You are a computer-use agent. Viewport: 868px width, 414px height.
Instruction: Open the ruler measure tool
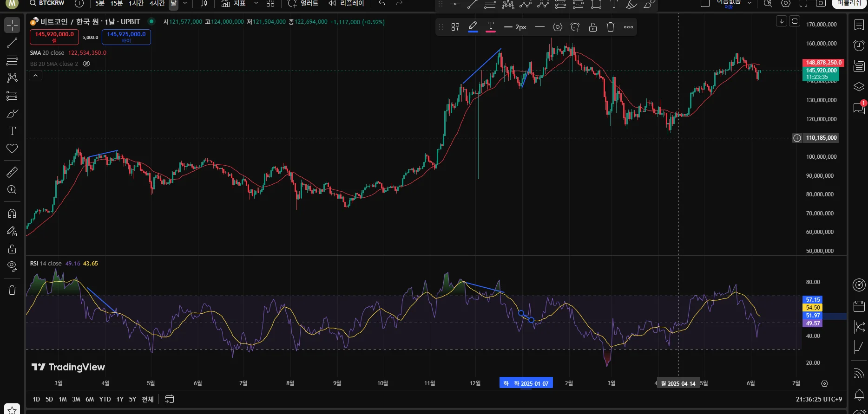[x=12, y=172]
